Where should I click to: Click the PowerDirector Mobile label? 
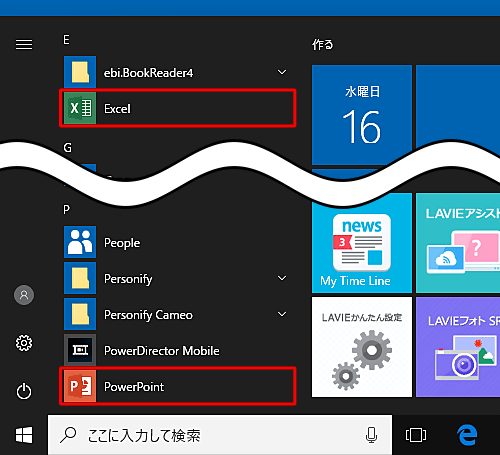[x=162, y=351]
